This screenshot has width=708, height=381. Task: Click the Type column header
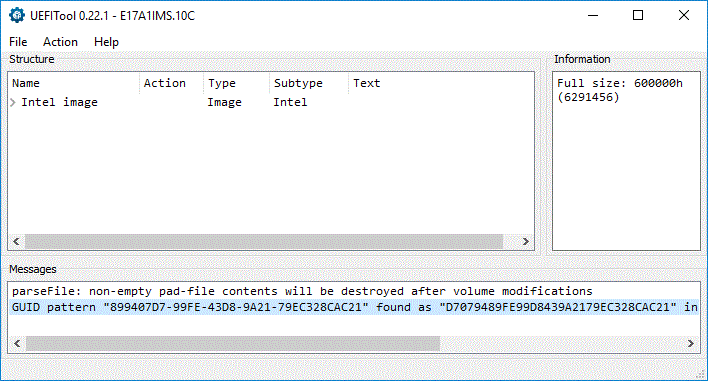[x=236, y=83]
